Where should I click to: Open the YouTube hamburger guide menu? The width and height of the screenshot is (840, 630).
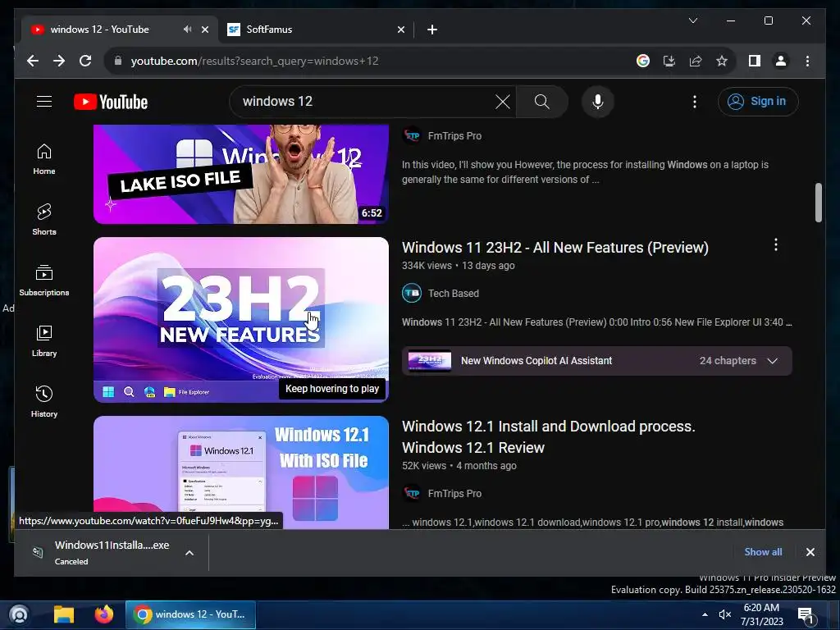(44, 101)
